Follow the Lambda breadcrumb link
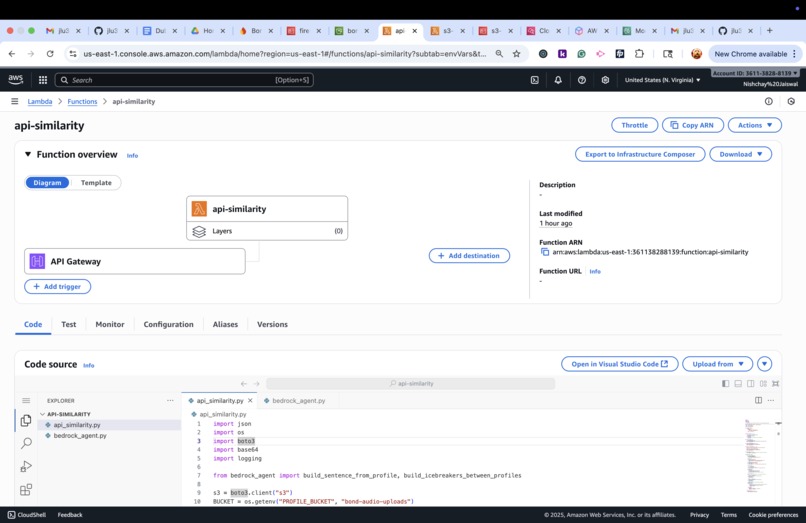Viewport: 806px width, 523px height. [40, 101]
